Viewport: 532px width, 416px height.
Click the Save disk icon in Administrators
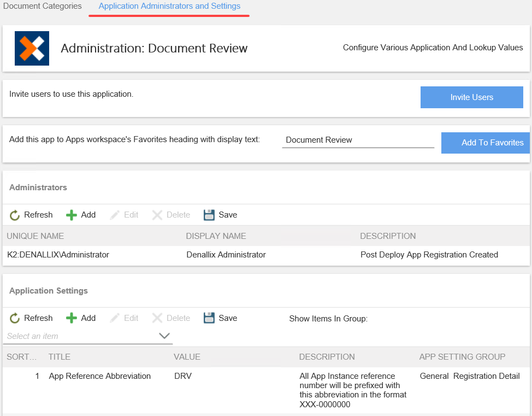tap(209, 215)
